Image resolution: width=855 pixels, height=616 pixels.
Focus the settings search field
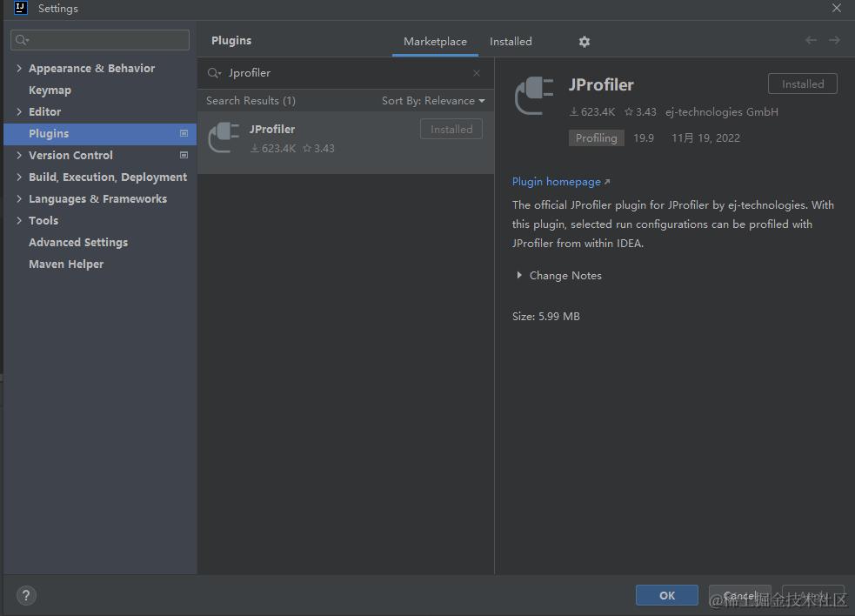click(x=100, y=40)
